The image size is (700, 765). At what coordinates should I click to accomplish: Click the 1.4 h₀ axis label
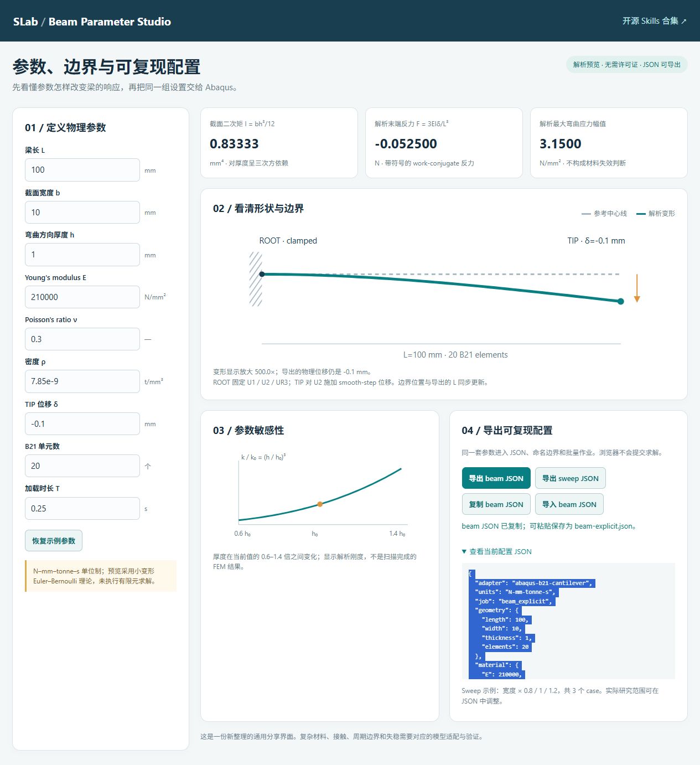tap(397, 534)
